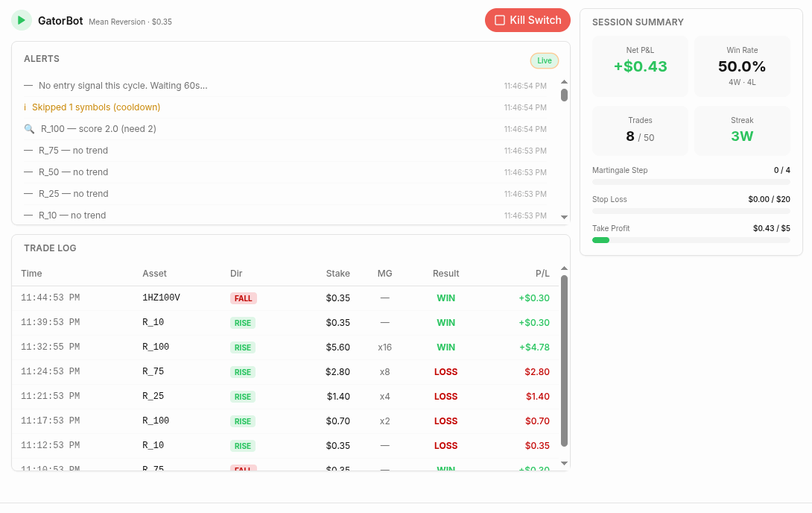812x513 pixels.
Task: Click the info icon on Skipped symbols alert
Action: pos(25,107)
